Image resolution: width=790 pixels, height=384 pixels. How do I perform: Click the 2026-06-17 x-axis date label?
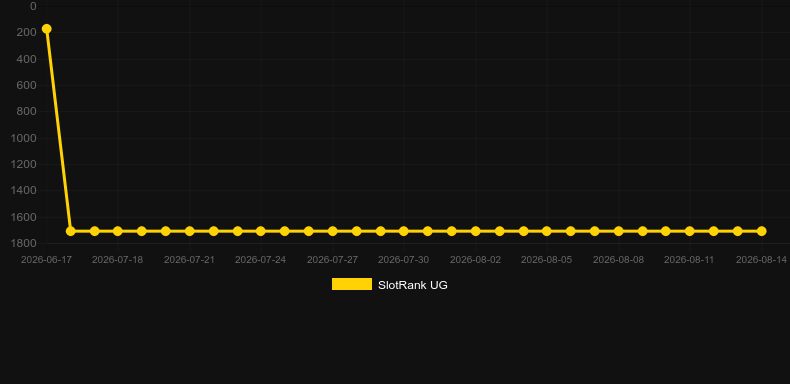click(46, 260)
